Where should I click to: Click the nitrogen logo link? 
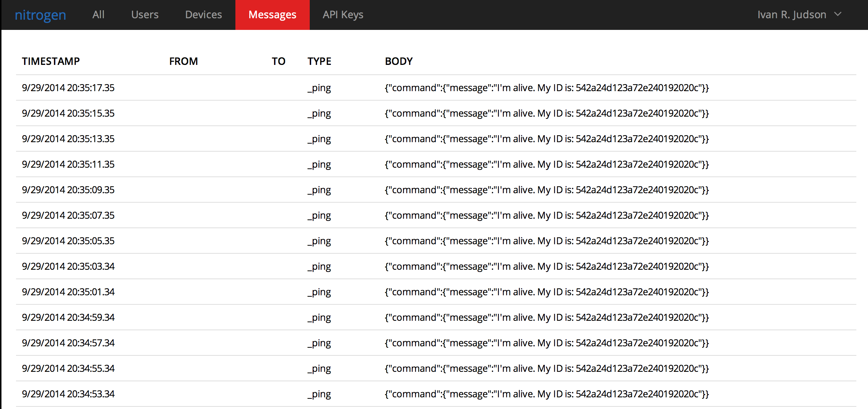[40, 15]
